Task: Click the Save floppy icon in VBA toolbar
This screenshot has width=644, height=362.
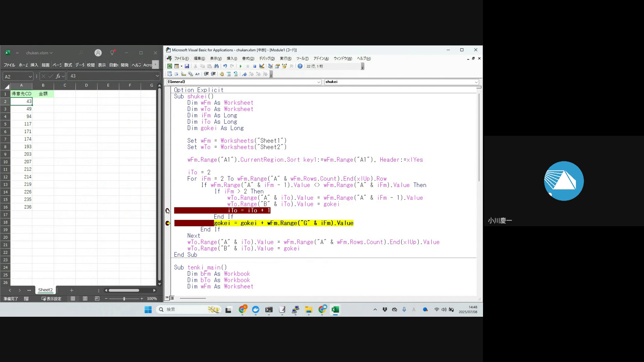Action: [187, 66]
